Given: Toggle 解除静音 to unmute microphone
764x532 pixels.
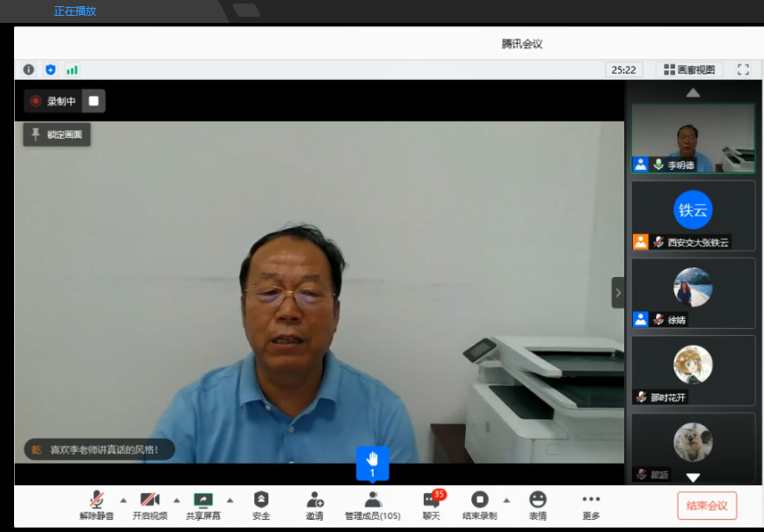Looking at the screenshot, I should tap(96, 506).
